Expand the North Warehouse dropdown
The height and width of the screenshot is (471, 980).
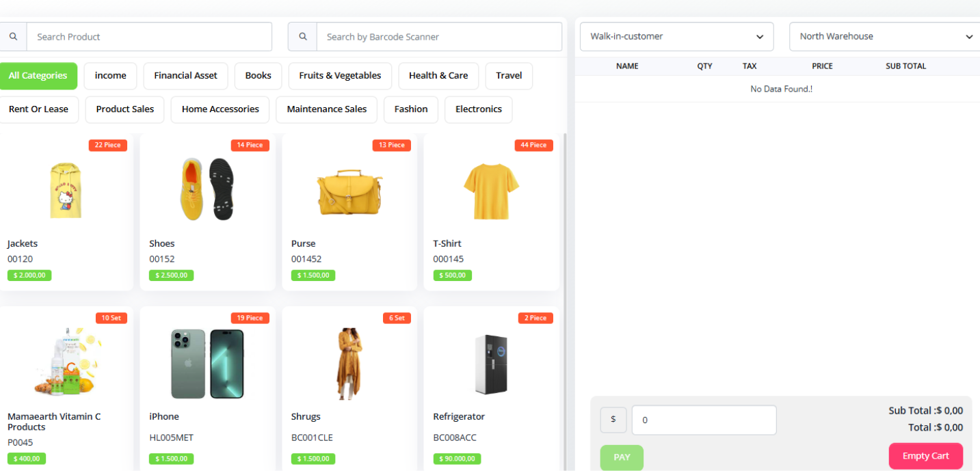point(885,36)
